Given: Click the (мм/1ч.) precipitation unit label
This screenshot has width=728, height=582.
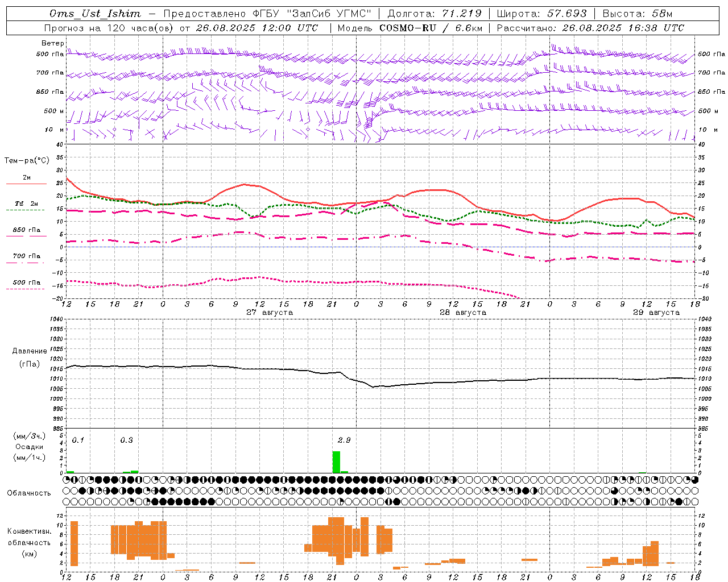Looking at the screenshot, I should 30,458.
